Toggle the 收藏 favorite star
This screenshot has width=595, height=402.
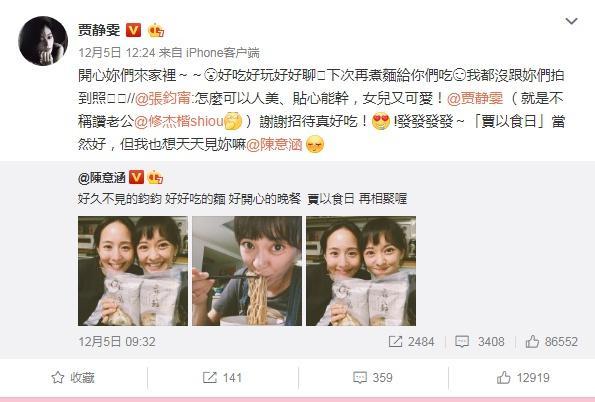pyautogui.click(x=73, y=378)
